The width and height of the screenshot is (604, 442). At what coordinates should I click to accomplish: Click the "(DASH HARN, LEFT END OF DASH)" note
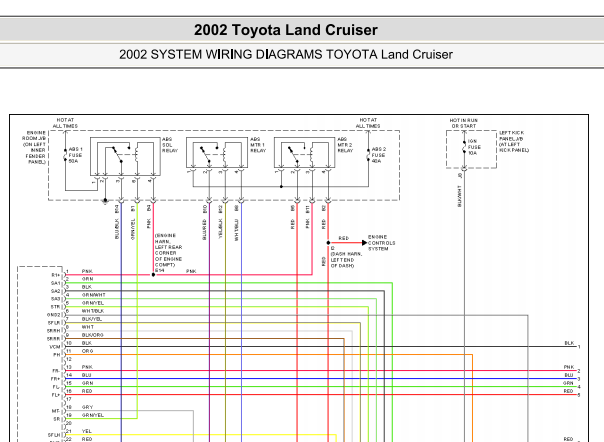[346, 260]
